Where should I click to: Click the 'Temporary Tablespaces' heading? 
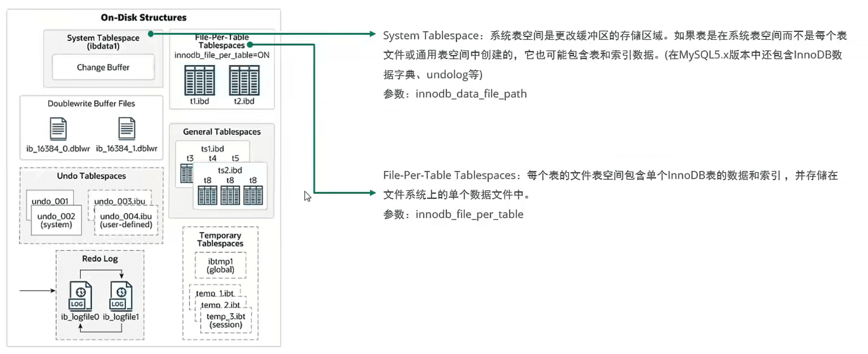pyautogui.click(x=220, y=239)
